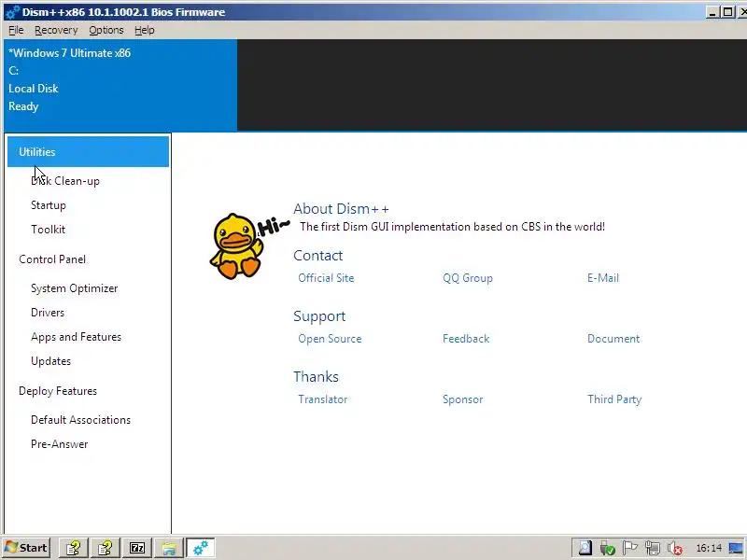Image resolution: width=747 pixels, height=560 pixels.
Task: Open the Updates page
Action: pyautogui.click(x=50, y=361)
